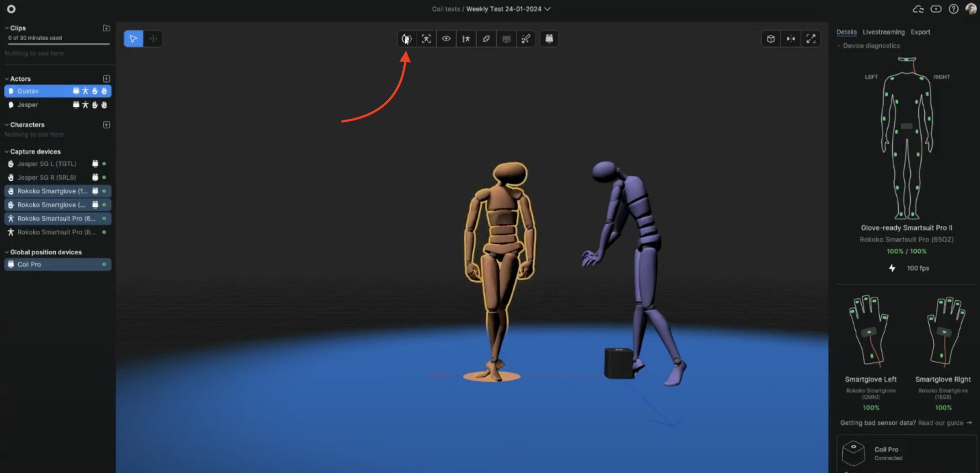Click the focus-on-actor frame icon
Viewport: 980px width, 473px height.
[x=426, y=39]
